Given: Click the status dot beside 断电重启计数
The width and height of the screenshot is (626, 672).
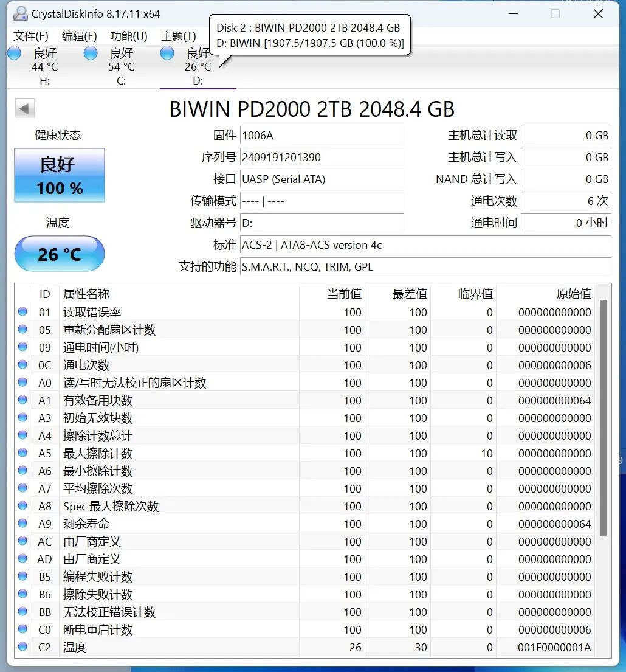Looking at the screenshot, I should tap(22, 630).
